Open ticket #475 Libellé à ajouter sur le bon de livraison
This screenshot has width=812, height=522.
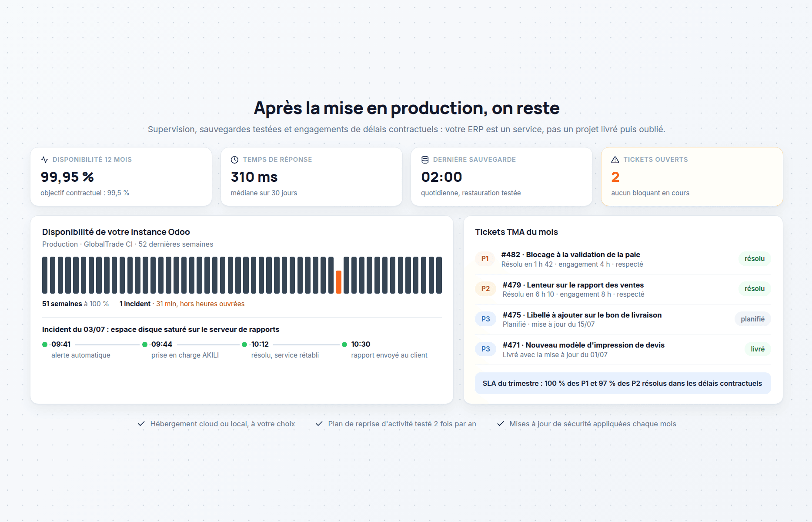point(623,319)
